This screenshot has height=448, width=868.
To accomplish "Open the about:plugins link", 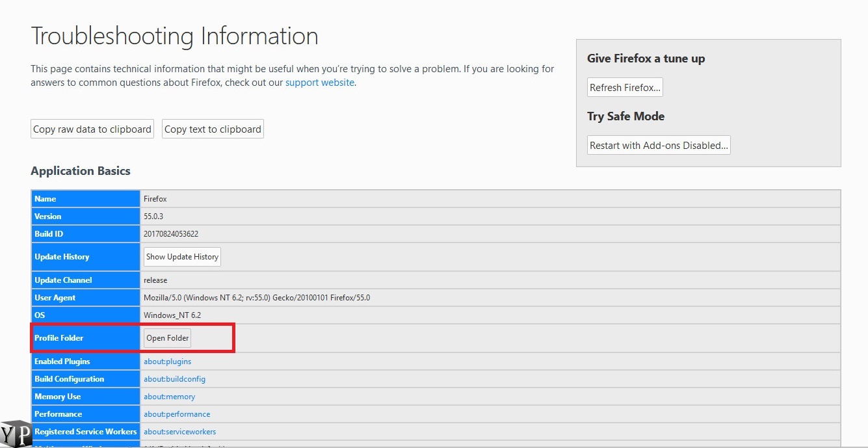I will [167, 361].
